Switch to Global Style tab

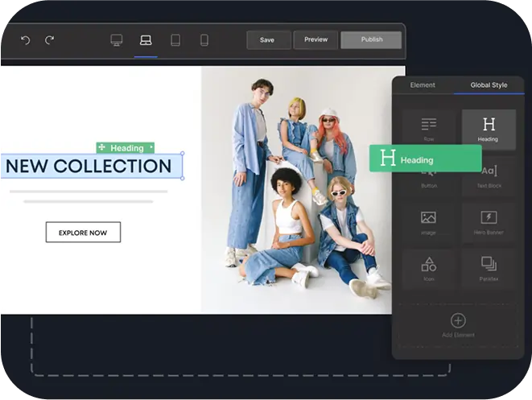click(x=489, y=85)
